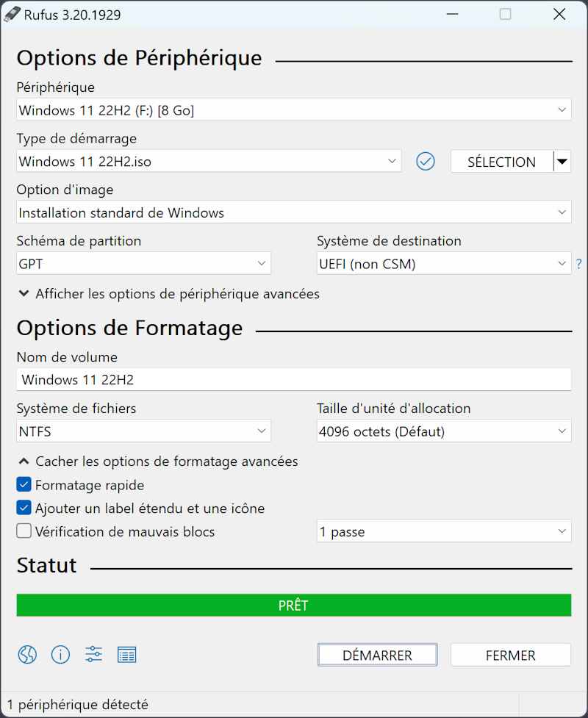Toggle the Formatage rapide checkbox
Screen dimensions: 588x718
24,485
